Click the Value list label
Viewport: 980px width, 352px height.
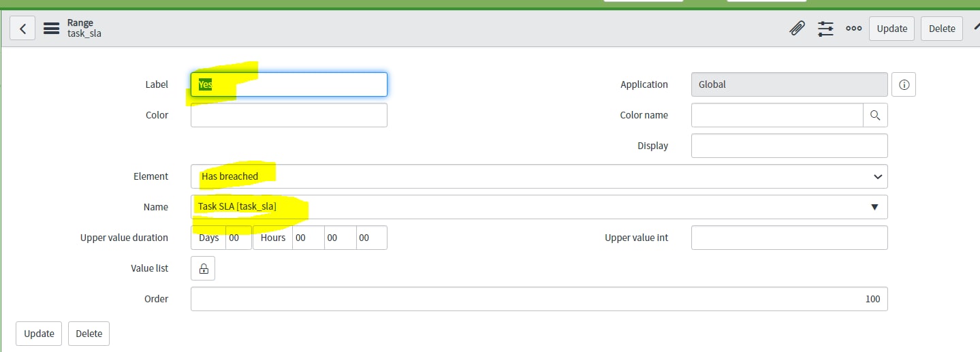click(149, 268)
